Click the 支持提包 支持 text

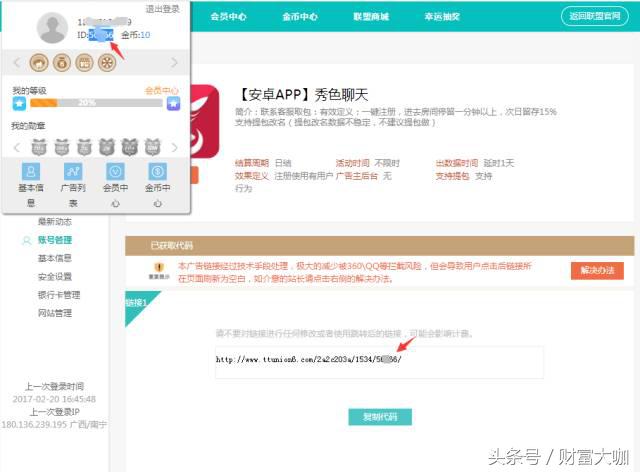coord(464,176)
